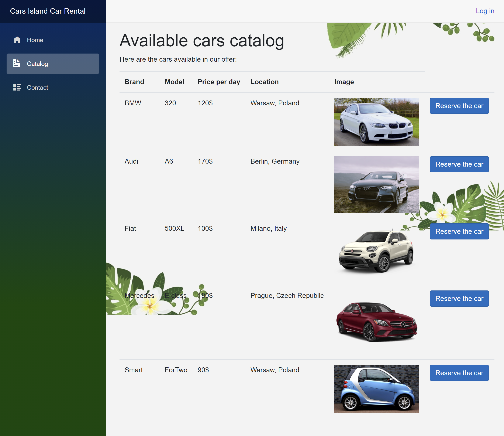Click the dark Audi car image
The width and height of the screenshot is (504, 436).
(376, 184)
